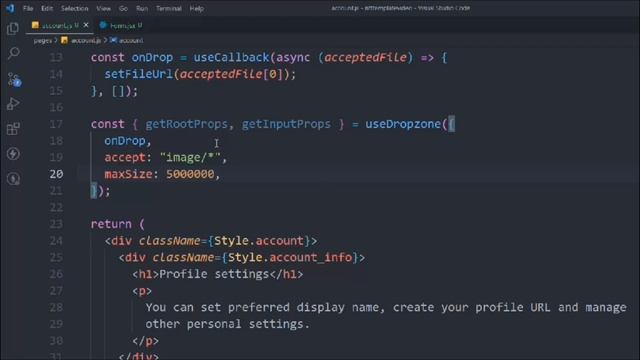Image resolution: width=640 pixels, height=360 pixels.
Task: Click on Style.account on line 24
Action: click(x=259, y=241)
